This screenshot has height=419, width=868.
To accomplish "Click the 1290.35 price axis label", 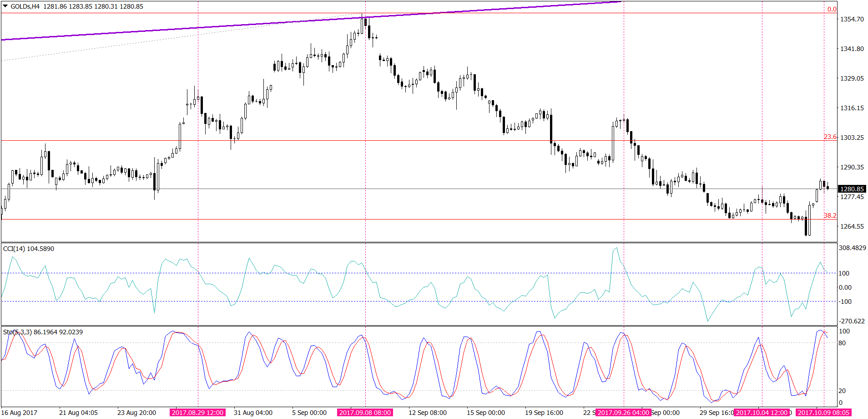I will point(852,167).
